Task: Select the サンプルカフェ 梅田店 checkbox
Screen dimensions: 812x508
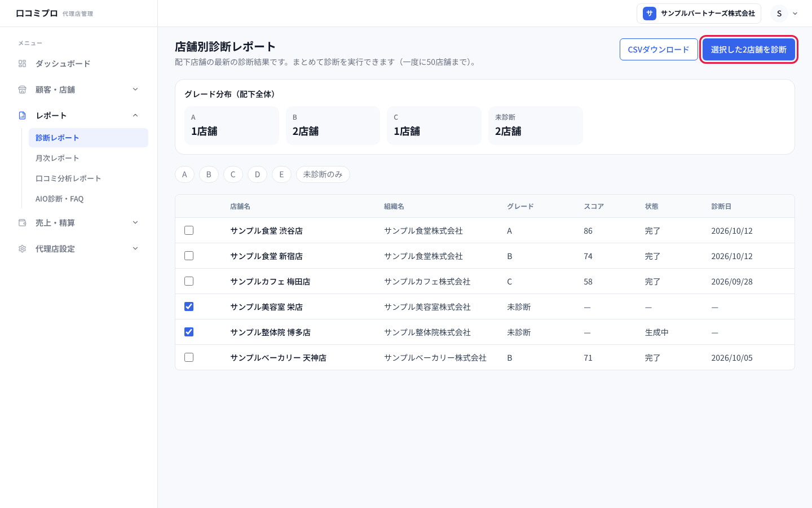Action: 189,281
